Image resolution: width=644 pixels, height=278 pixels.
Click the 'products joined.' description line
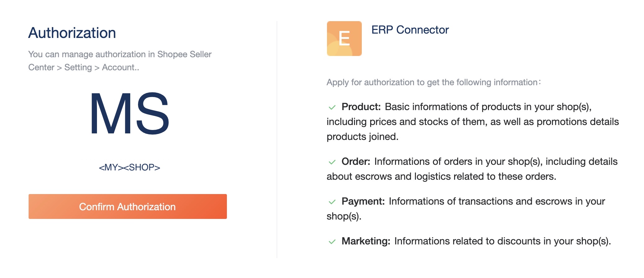[x=362, y=137]
